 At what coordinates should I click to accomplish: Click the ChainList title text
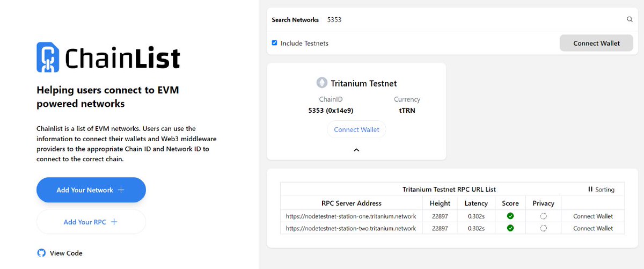pos(123,57)
